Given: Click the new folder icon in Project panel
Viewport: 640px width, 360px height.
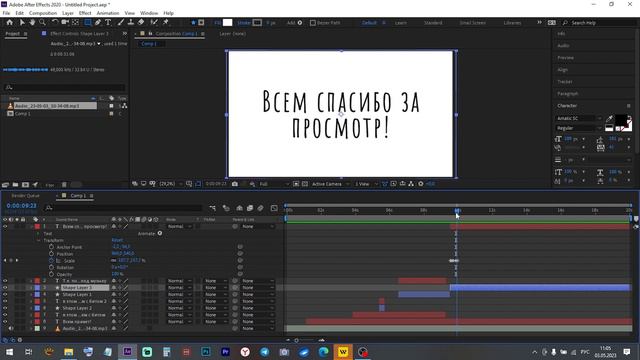Looking at the screenshot, I should 16,185.
